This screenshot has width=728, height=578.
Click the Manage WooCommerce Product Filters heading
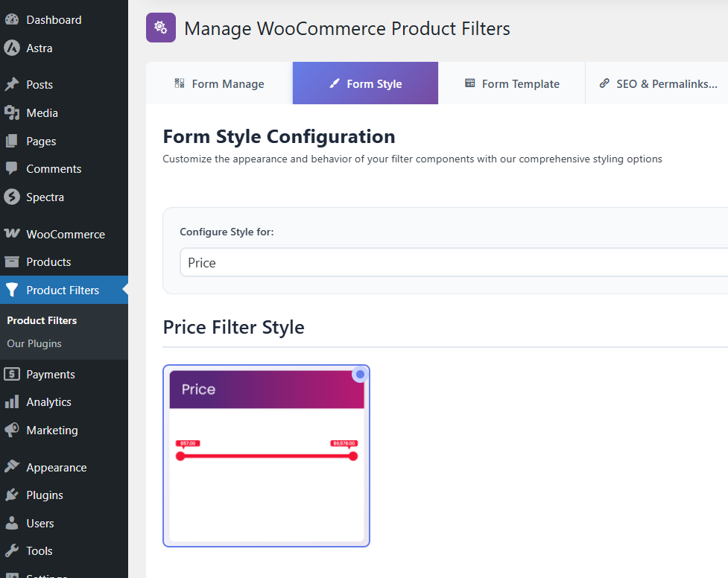click(347, 28)
